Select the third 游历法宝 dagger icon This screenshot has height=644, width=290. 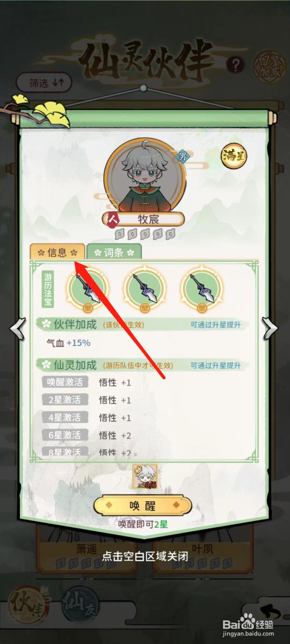(201, 290)
